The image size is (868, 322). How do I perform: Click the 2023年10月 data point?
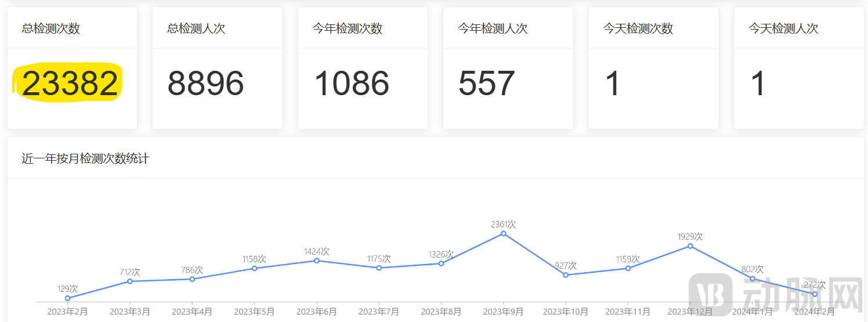pos(566,275)
